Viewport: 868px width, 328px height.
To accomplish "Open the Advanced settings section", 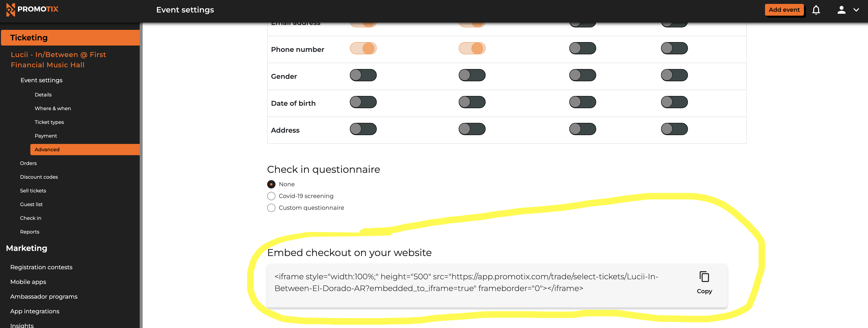I will click(x=46, y=149).
